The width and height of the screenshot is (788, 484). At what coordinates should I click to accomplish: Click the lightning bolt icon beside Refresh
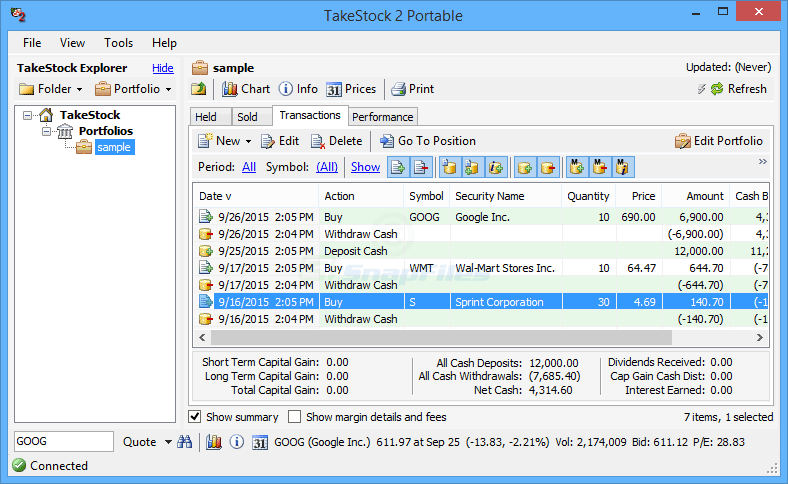pos(702,89)
